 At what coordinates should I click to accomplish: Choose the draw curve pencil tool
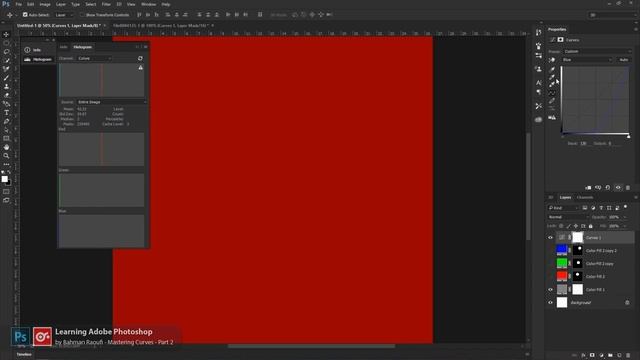[x=552, y=100]
